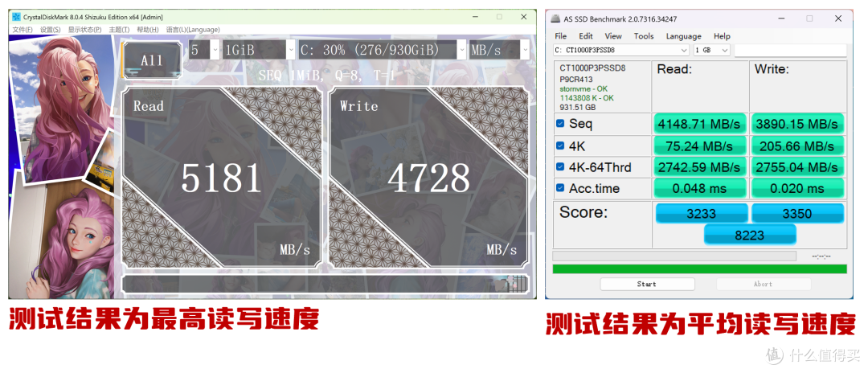Click the 931.51 GB capacity text

click(x=577, y=108)
